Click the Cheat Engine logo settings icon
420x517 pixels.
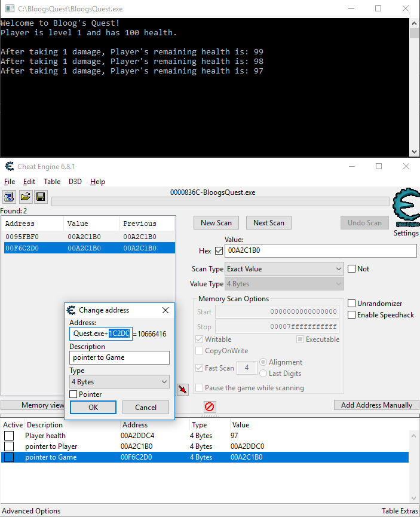[x=406, y=207]
